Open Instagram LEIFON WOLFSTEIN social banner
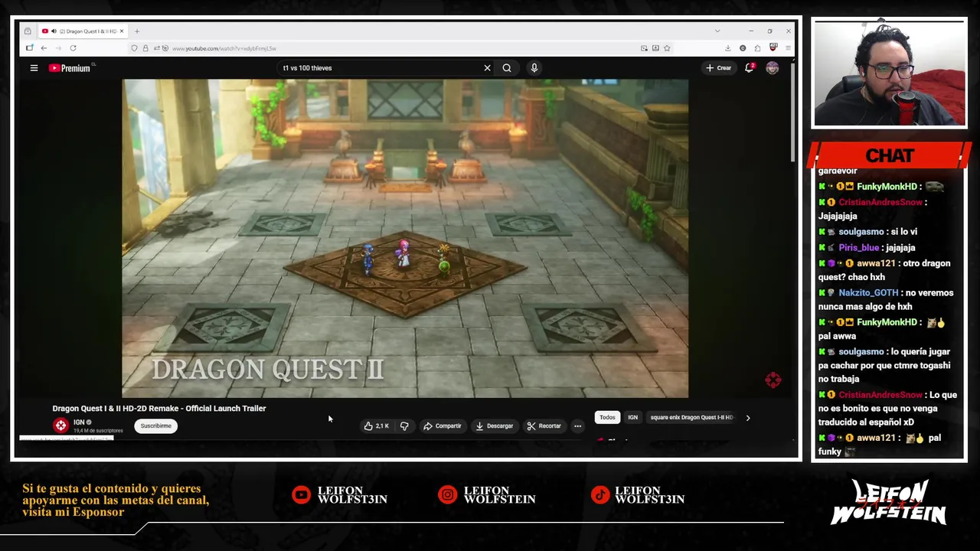Screen dimensions: 980x551 point(488,495)
